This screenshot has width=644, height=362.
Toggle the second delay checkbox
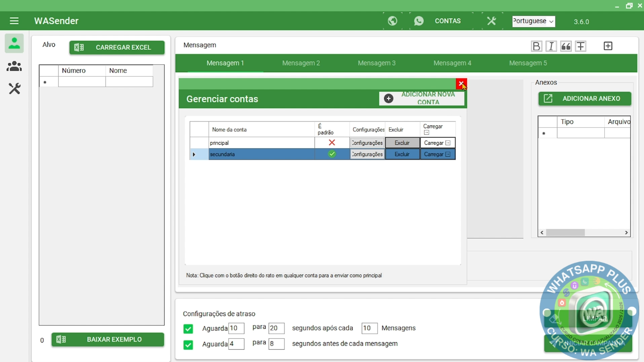point(188,344)
